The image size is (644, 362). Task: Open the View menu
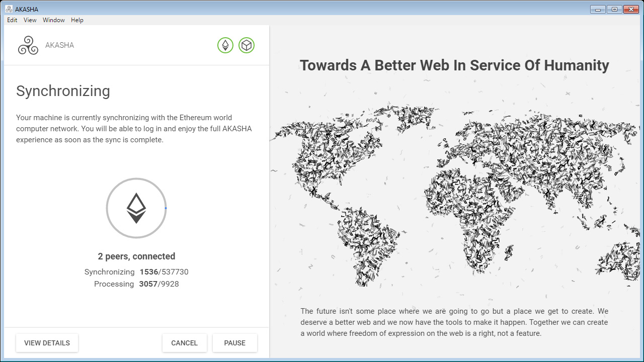pos(30,20)
